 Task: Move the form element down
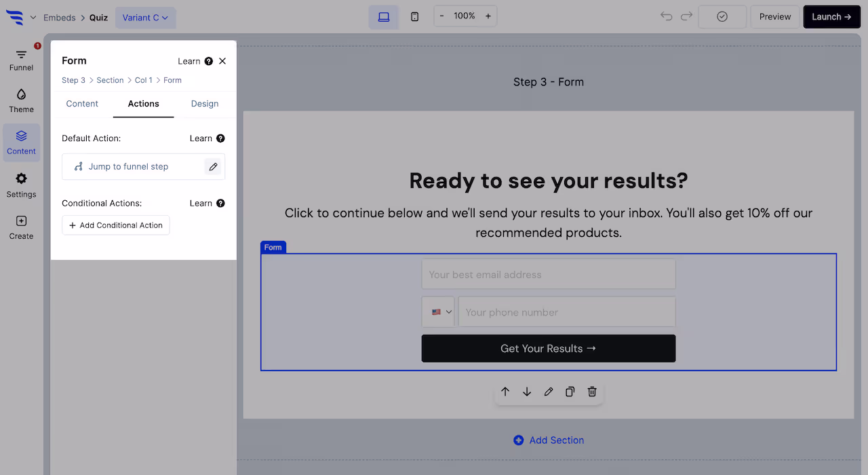(x=527, y=392)
